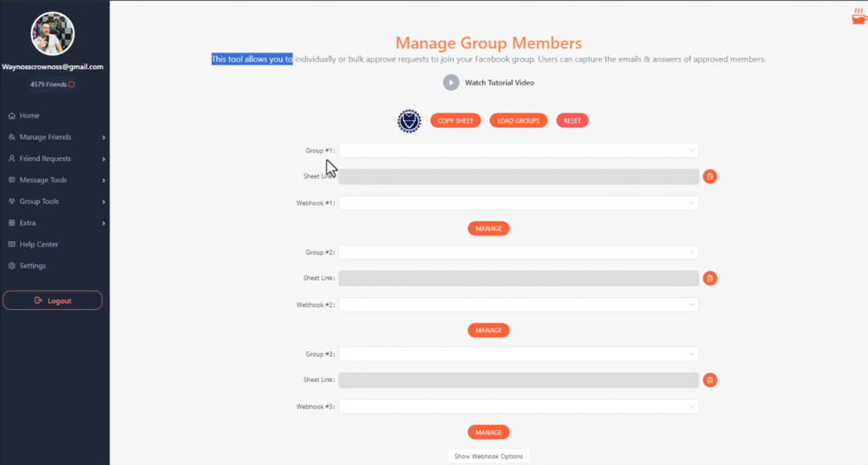Click the Home house icon in the sidebar

tap(12, 115)
